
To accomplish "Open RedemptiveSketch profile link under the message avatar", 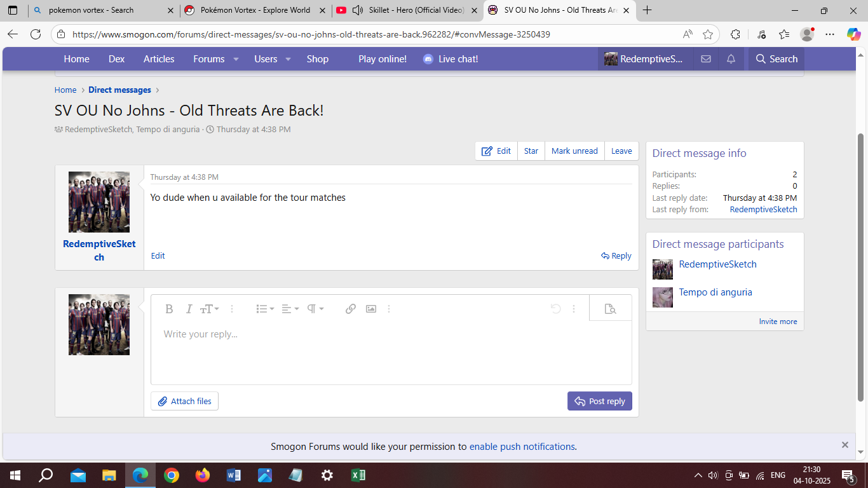I will point(99,250).
